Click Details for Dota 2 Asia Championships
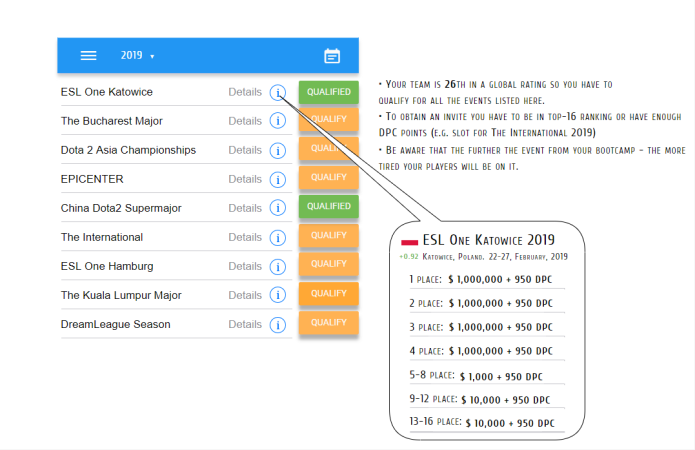 [245, 150]
